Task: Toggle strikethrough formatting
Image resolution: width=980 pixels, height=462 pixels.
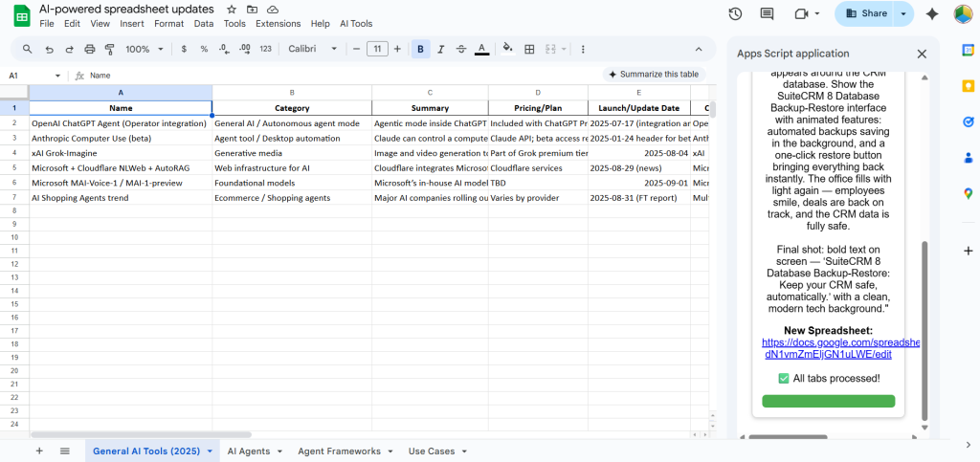Action: tap(461, 49)
